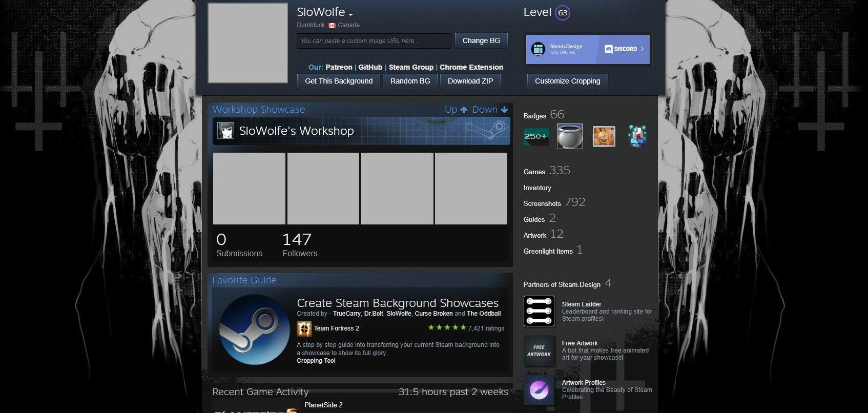Image resolution: width=868 pixels, height=413 pixels.
Task: Open the third workshop item thumbnail
Action: coord(397,189)
